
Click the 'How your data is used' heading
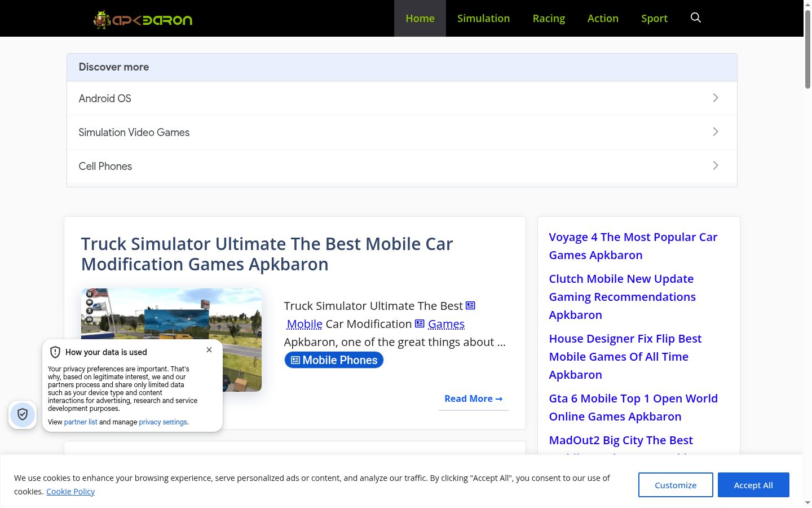click(x=106, y=352)
